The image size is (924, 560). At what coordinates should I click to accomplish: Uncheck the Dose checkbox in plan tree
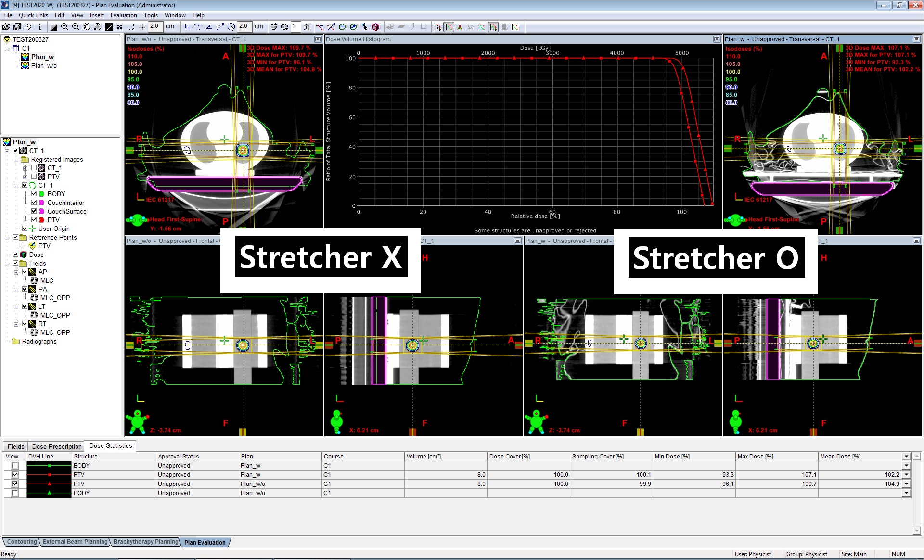(x=16, y=255)
